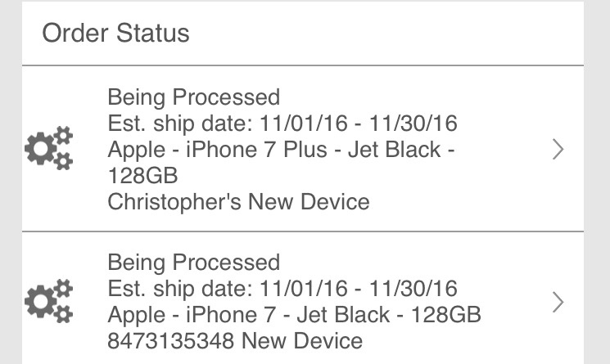Open iPhone 7 Plus order details chevron
The width and height of the screenshot is (610, 364).
(x=558, y=149)
